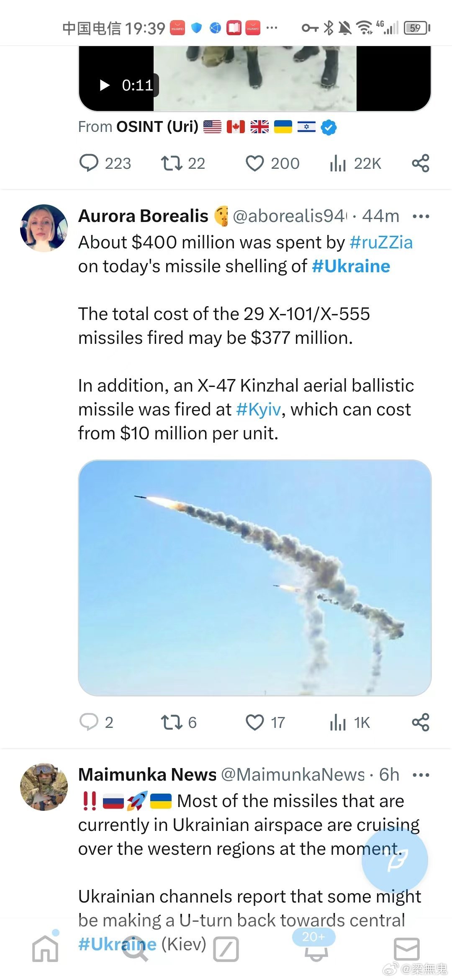Screen dimensions: 452x980
Task: Share the OSINT video tweet
Action: pyautogui.click(x=420, y=163)
